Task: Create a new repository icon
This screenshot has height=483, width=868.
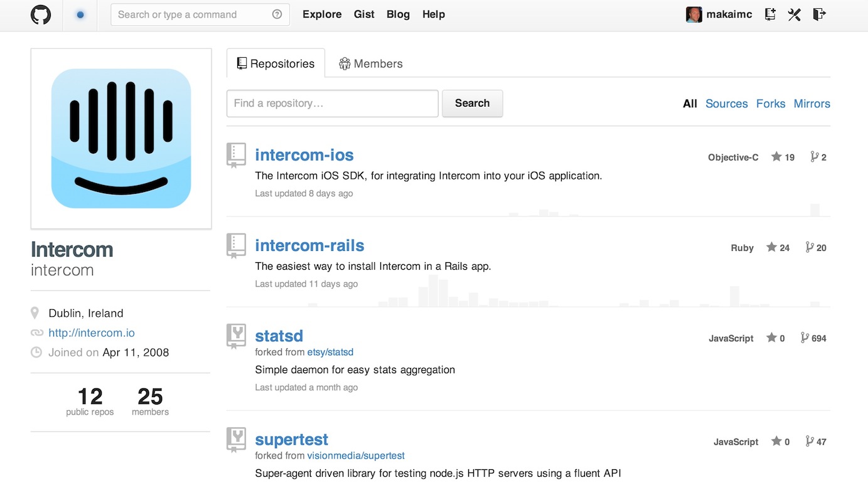Action: 770,14
